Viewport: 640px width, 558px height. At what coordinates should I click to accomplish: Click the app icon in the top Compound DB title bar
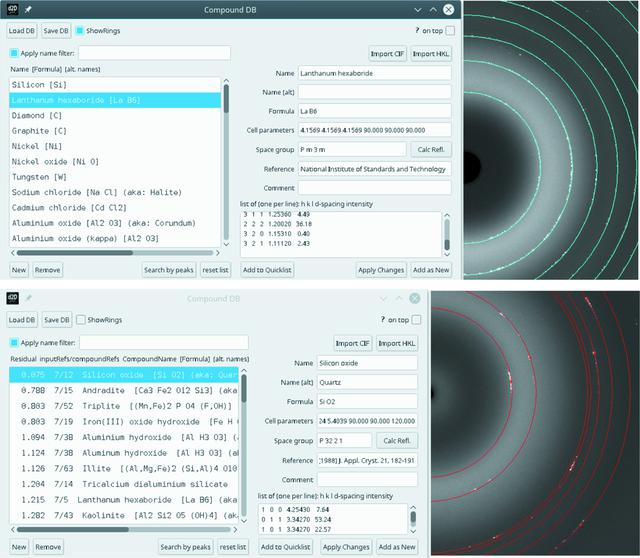click(12, 9)
